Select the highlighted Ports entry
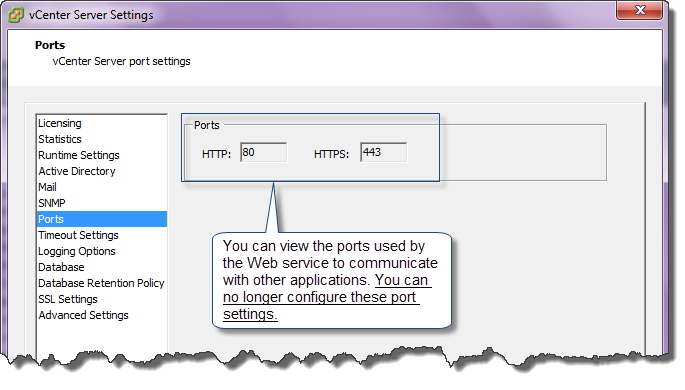 (102, 219)
